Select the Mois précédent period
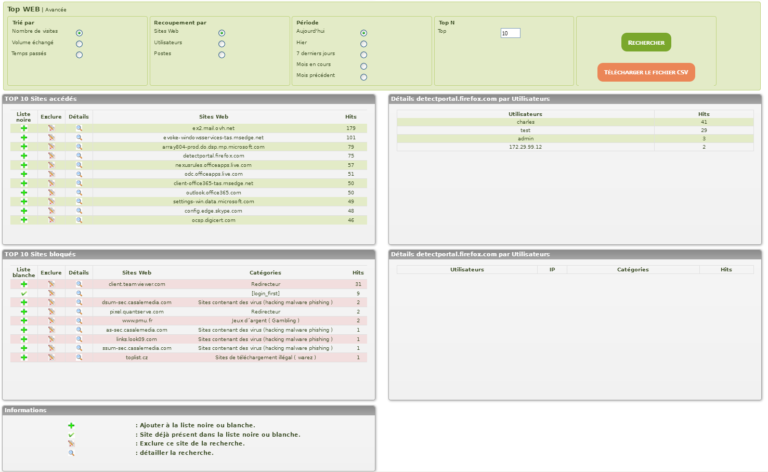Viewport: 768px width, 472px height. point(363,76)
